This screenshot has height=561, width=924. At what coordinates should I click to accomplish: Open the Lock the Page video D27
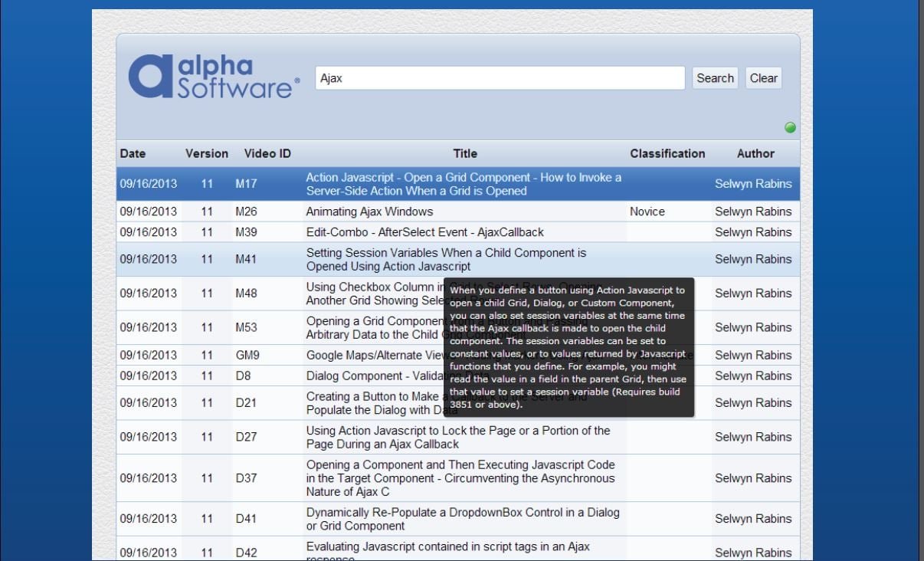click(457, 437)
